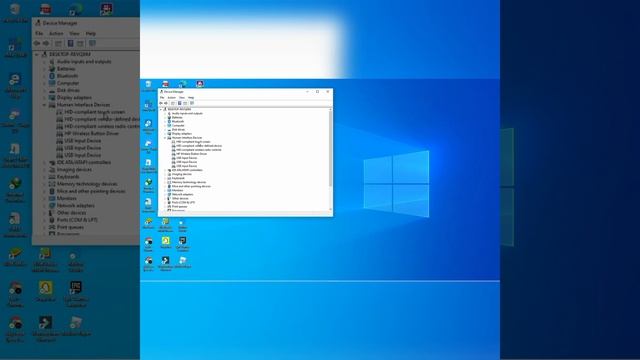Expand Display adapters arrow in dimmed left window

(44, 98)
